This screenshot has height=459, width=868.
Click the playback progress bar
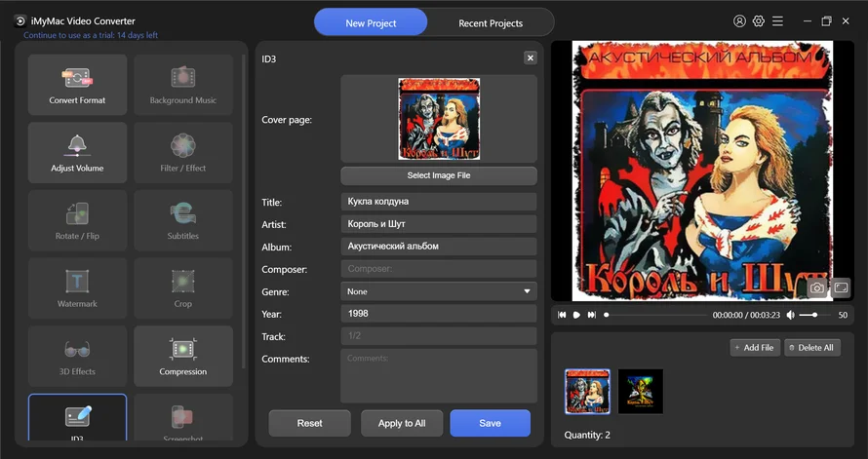click(x=656, y=315)
